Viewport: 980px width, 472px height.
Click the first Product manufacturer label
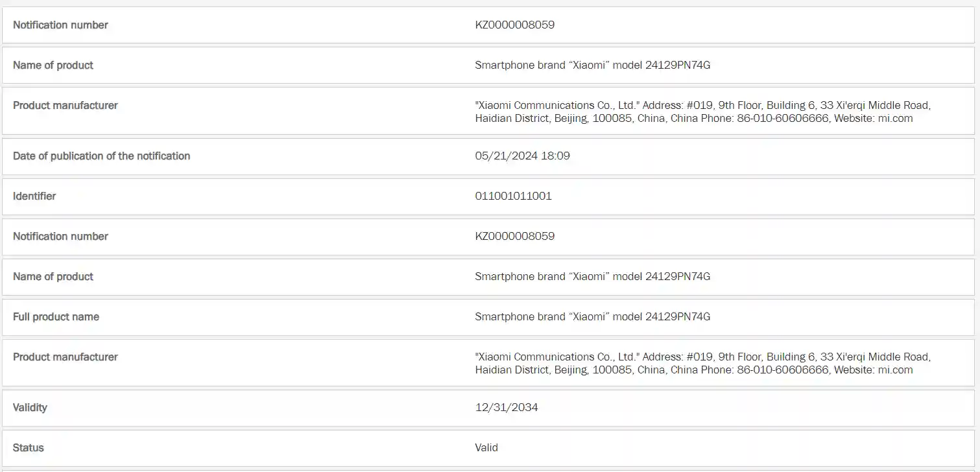coord(65,105)
